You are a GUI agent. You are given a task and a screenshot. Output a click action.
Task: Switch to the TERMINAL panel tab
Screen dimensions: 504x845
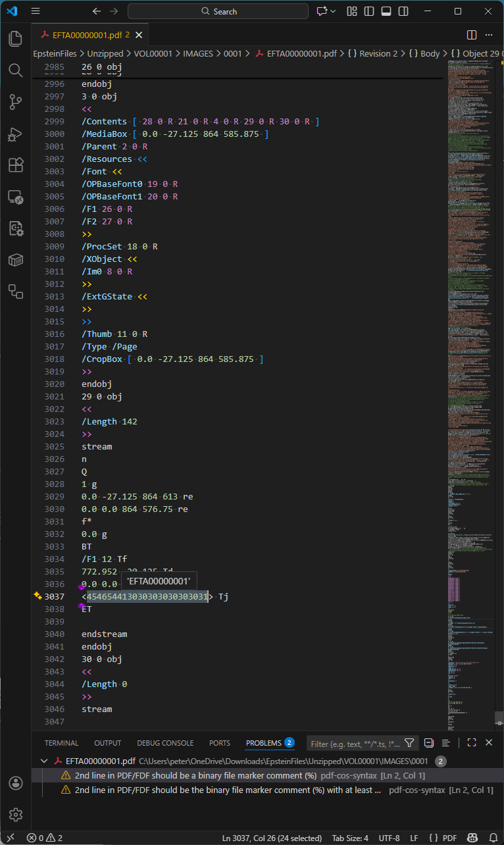(61, 743)
